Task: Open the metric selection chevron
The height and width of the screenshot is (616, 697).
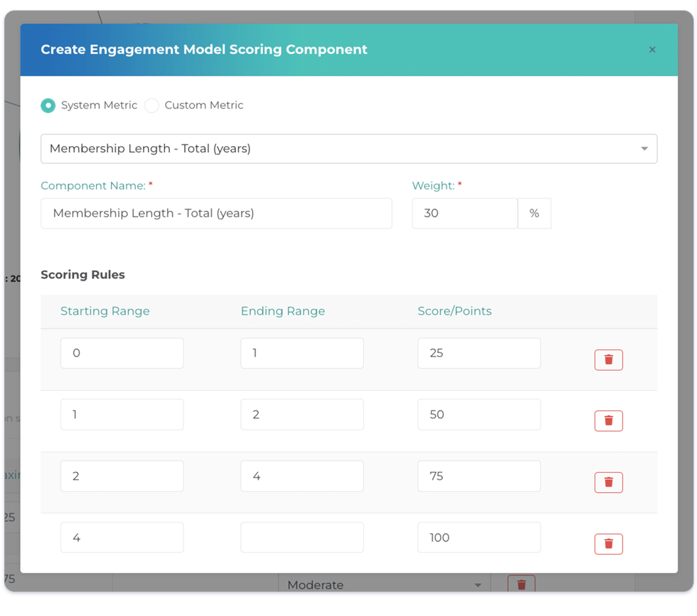Action: [644, 148]
